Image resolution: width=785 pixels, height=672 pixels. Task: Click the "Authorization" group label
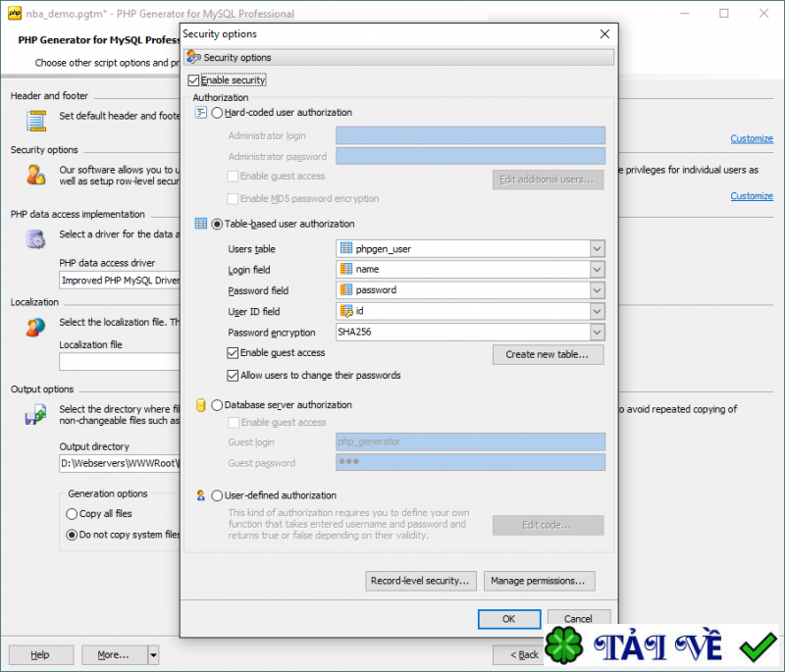coord(220,97)
